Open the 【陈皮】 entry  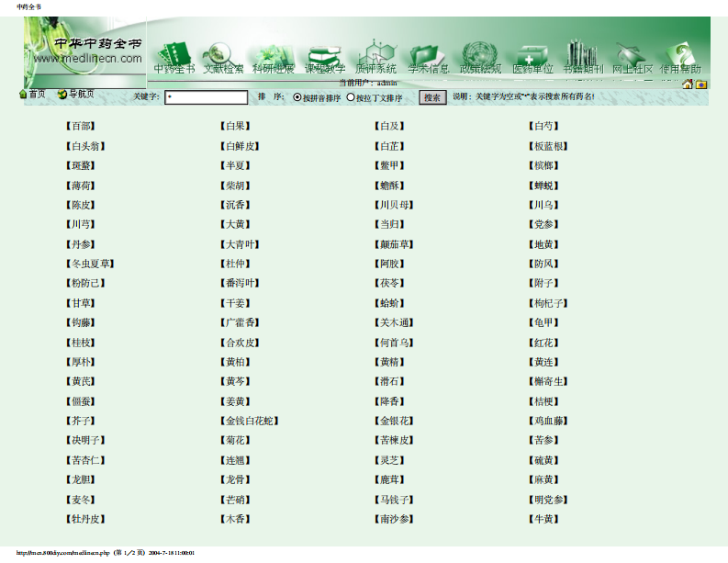(81, 205)
